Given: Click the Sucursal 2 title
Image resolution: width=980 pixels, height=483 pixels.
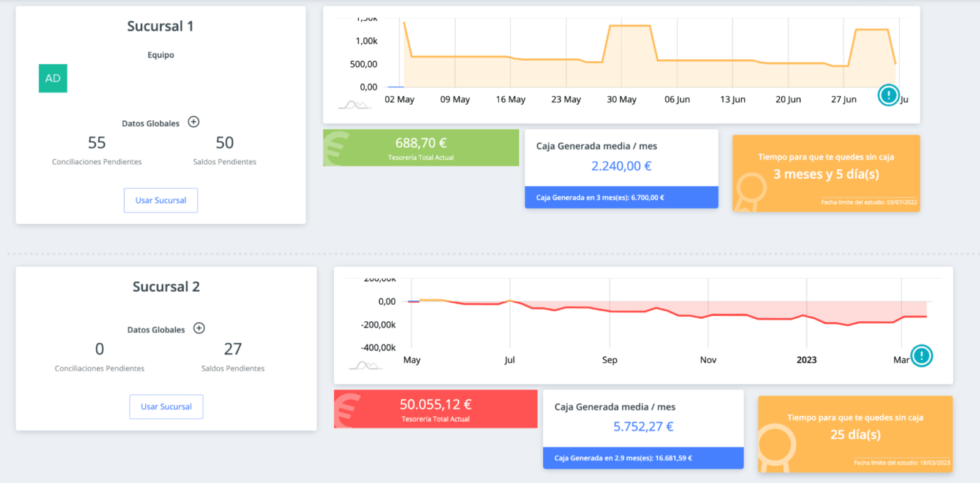Looking at the screenshot, I should click(166, 287).
